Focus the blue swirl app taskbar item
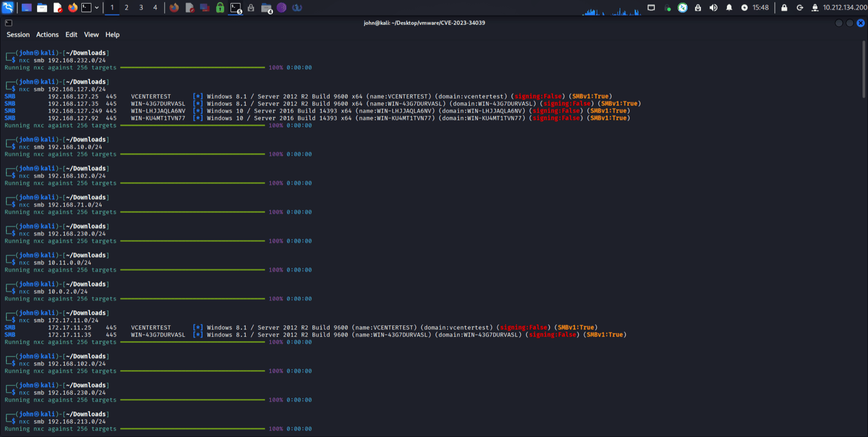The image size is (868, 437). pos(297,8)
